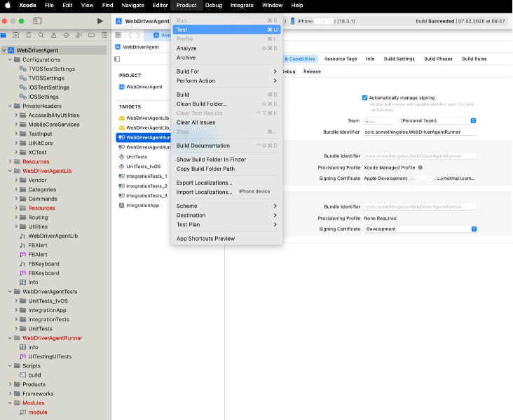Switch to the Build Settings tab
Screen dimensions: 513x420
tap(399, 59)
